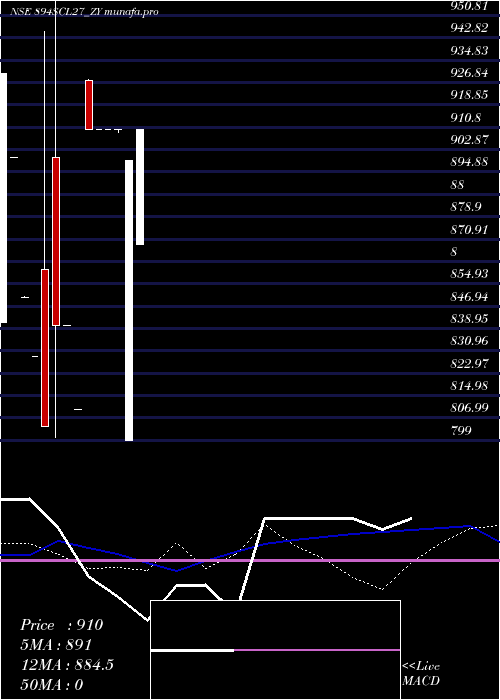The image size is (500, 700).
Task: Open the <<Live MACD label
Action: pyautogui.click(x=421, y=673)
